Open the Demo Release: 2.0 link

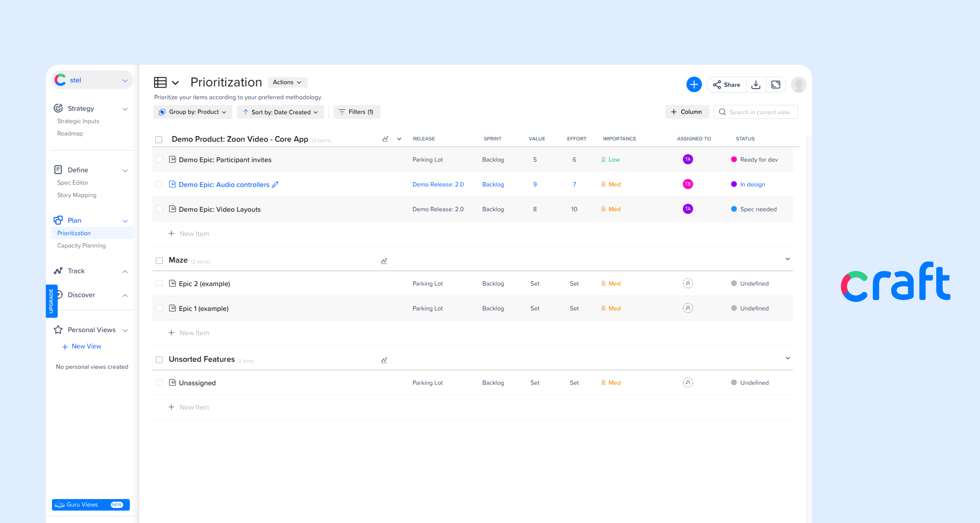(438, 184)
